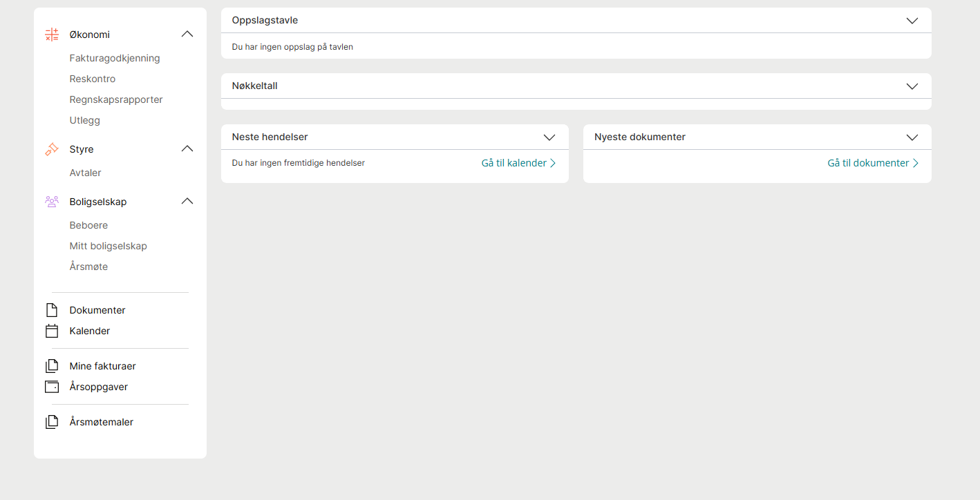Collapse the Nyeste dokumenter panel
980x500 pixels.
click(x=912, y=137)
